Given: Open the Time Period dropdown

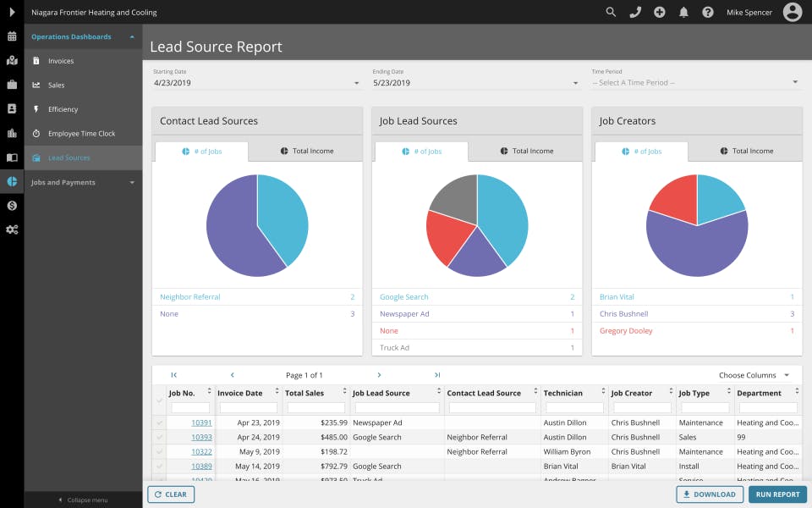Looking at the screenshot, I should pyautogui.click(x=695, y=83).
